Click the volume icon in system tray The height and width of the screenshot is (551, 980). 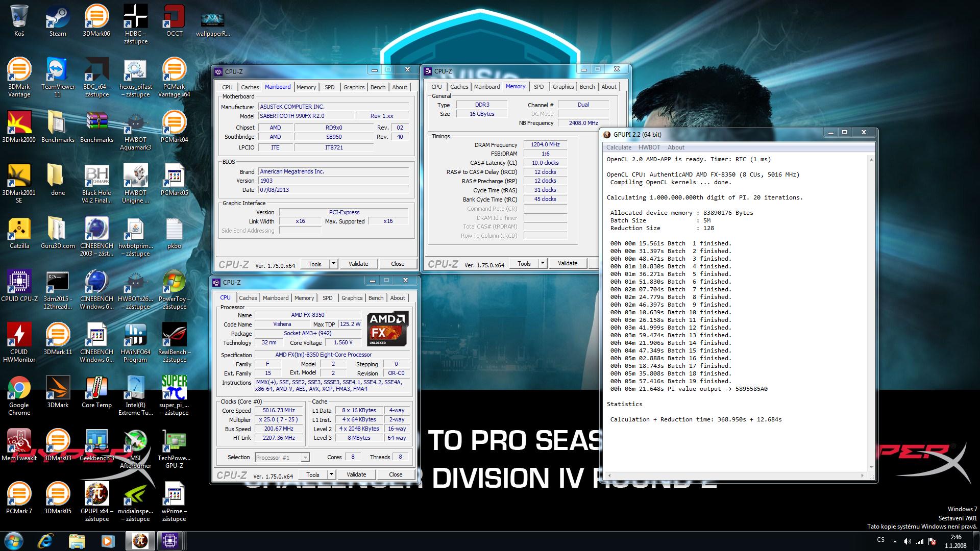point(907,541)
